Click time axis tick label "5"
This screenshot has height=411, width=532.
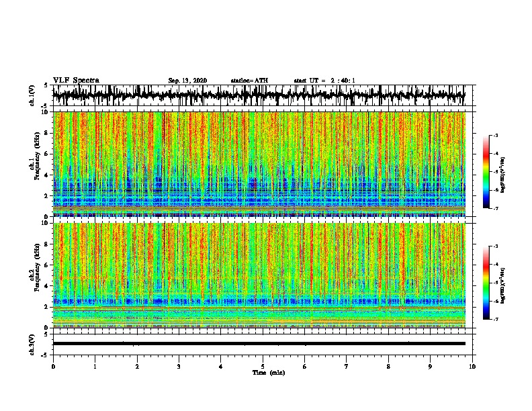[263, 367]
